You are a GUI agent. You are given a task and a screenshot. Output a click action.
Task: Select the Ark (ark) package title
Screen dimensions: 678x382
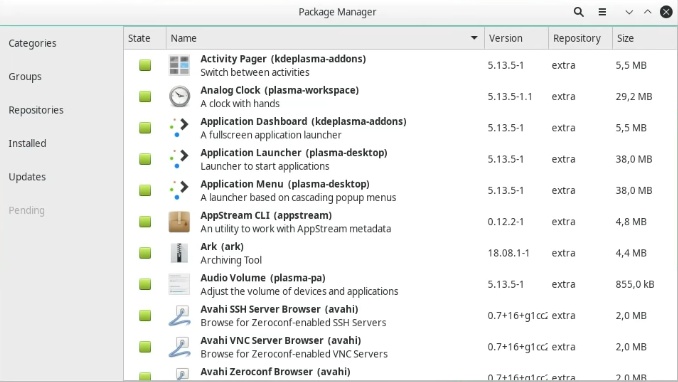point(222,247)
